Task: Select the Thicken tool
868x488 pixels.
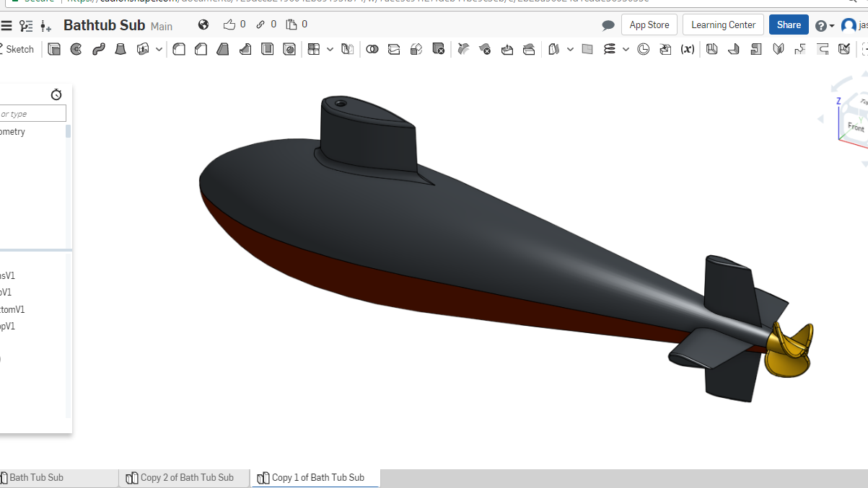Action: tap(143, 50)
